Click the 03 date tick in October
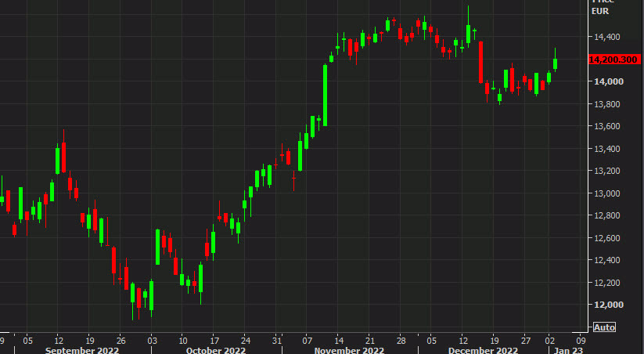The image size is (644, 354). click(152, 341)
